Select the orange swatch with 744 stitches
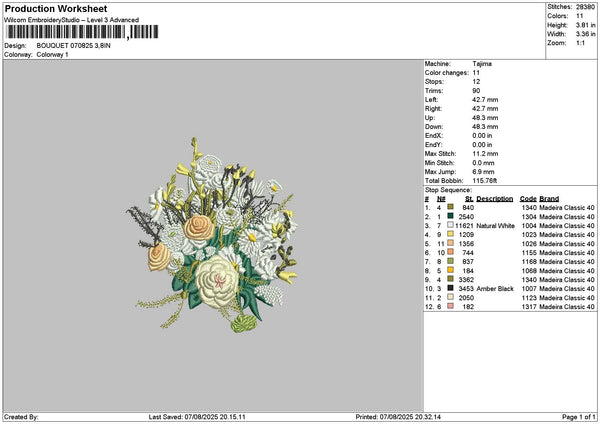This screenshot has height=424, width=600. tap(450, 252)
